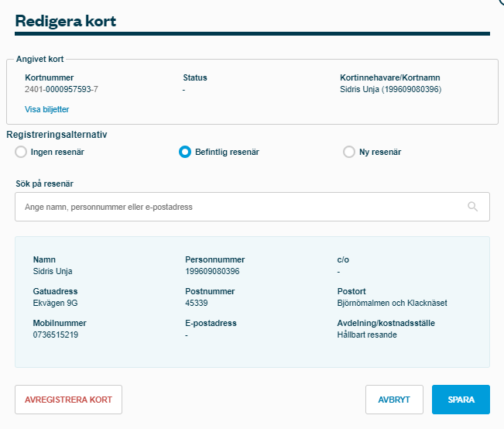Click the cardholder name 'Sidris Unja (199609080396)'

point(390,89)
